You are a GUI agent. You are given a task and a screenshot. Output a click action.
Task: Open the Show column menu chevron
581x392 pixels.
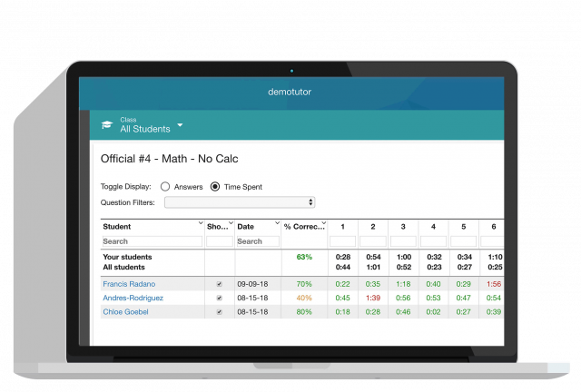tap(231, 224)
